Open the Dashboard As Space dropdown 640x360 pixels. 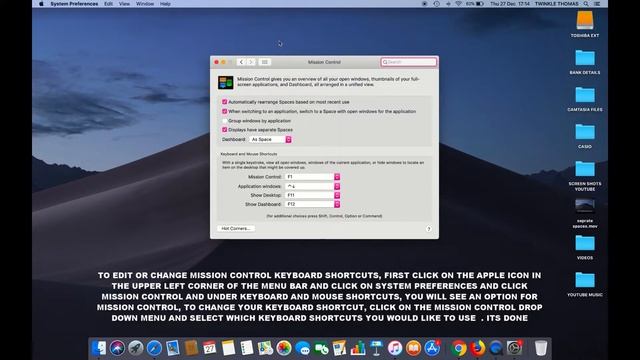tap(270, 140)
